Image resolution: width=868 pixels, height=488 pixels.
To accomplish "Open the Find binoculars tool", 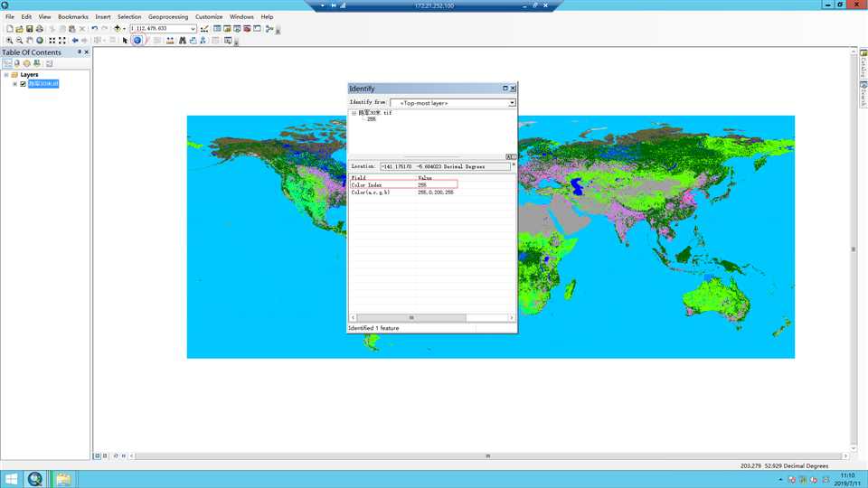I will [182, 41].
